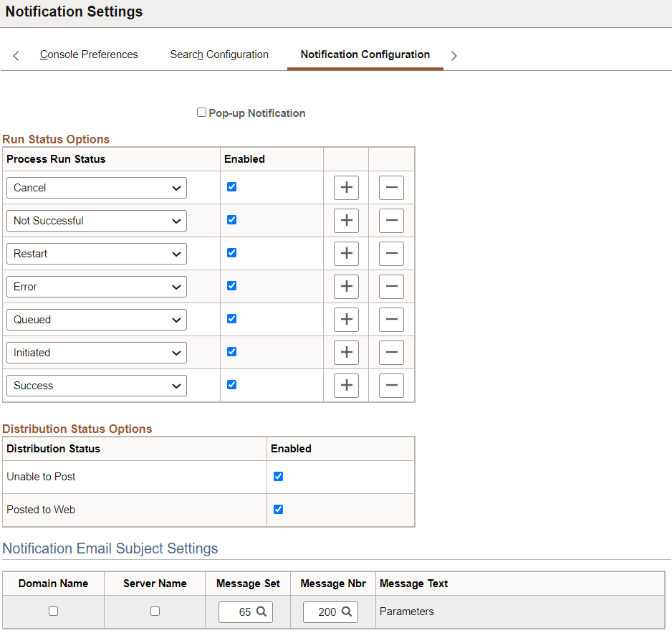Disable notifications for Unable to Post

tap(278, 476)
